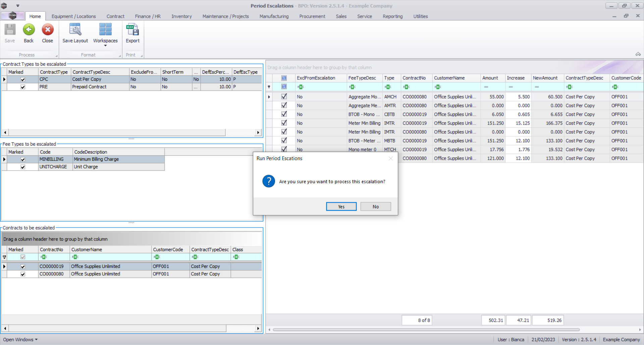This screenshot has width=644, height=345.
Task: Toggle checkbox in the AMCH fee row
Action: (x=284, y=96)
